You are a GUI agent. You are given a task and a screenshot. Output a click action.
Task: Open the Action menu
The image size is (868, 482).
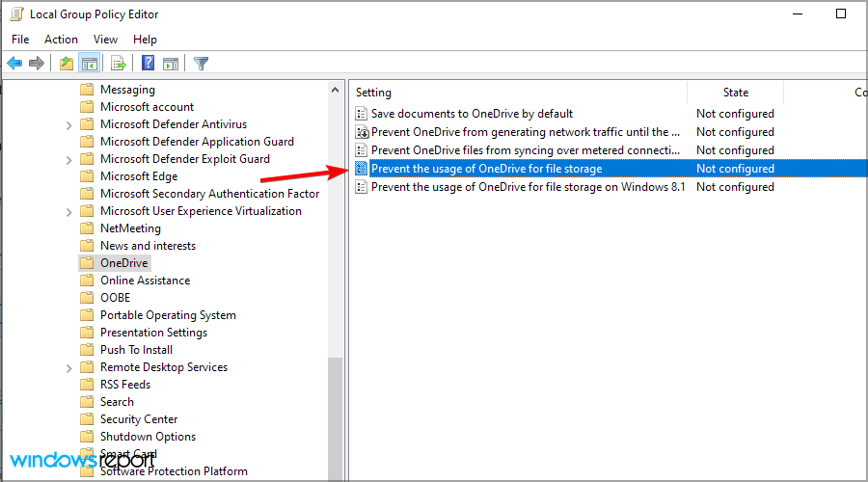pos(61,40)
